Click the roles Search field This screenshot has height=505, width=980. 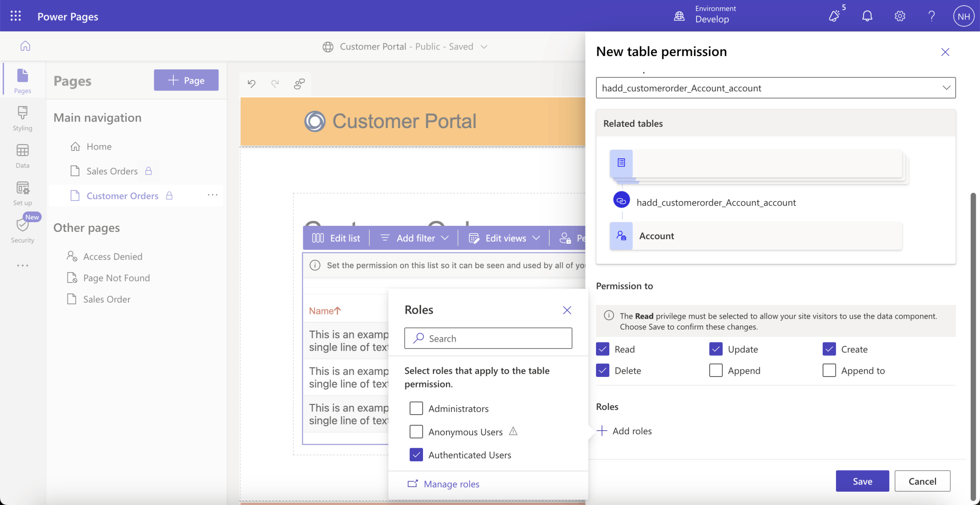(x=488, y=338)
